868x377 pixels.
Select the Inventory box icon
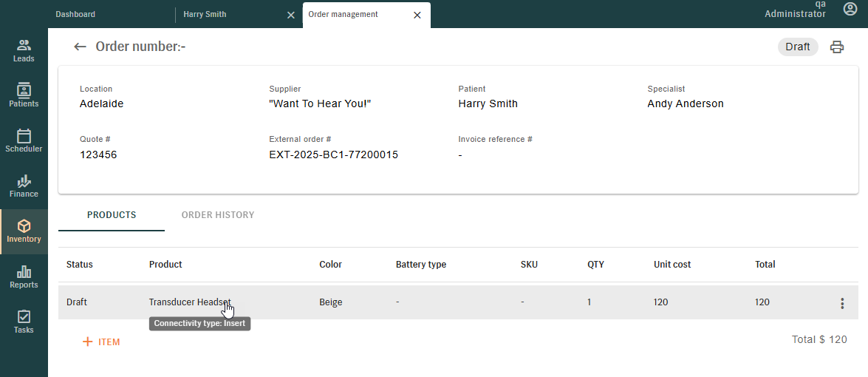point(24,226)
